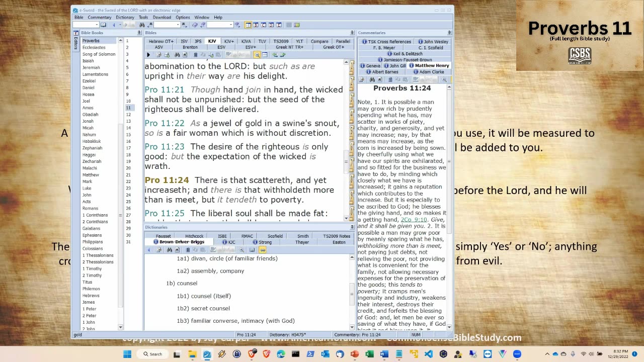Select Matthew in the Bible Books list
Image resolution: width=644 pixels, height=362 pixels.
pyautogui.click(x=91, y=175)
